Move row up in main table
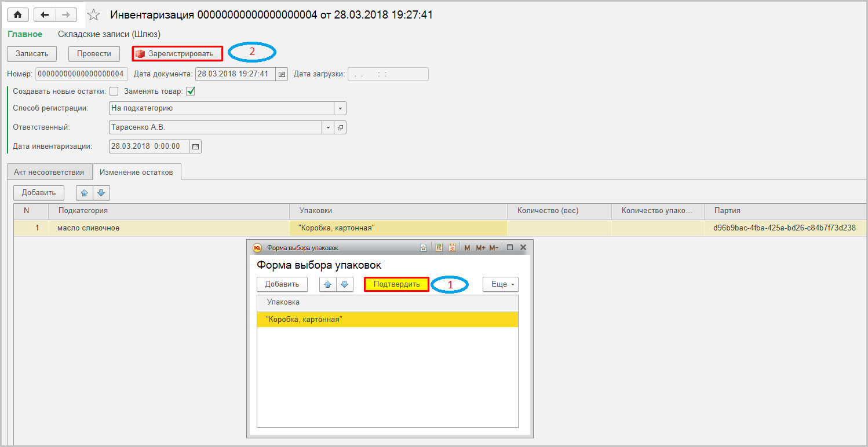This screenshot has height=447, width=868. [85, 193]
